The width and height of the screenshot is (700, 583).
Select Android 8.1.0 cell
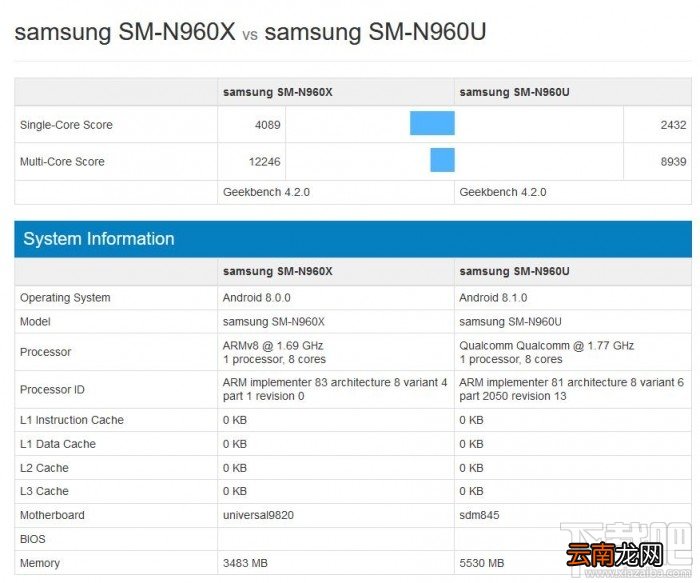tap(493, 298)
